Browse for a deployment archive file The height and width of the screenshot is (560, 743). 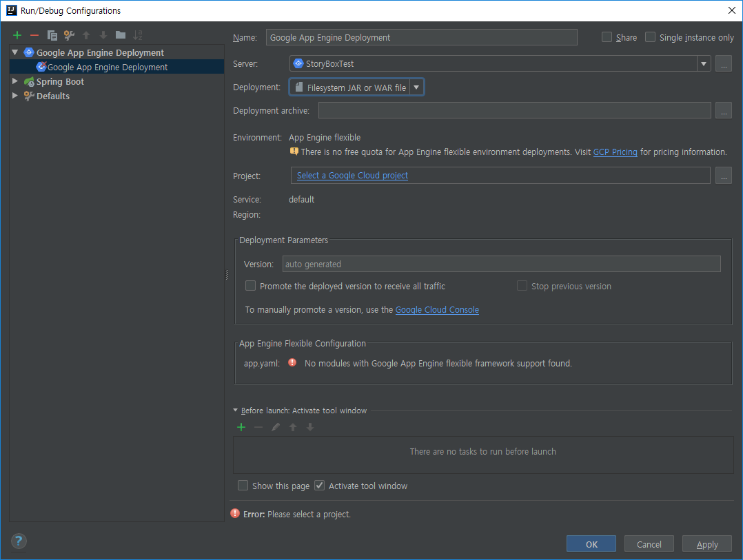724,110
